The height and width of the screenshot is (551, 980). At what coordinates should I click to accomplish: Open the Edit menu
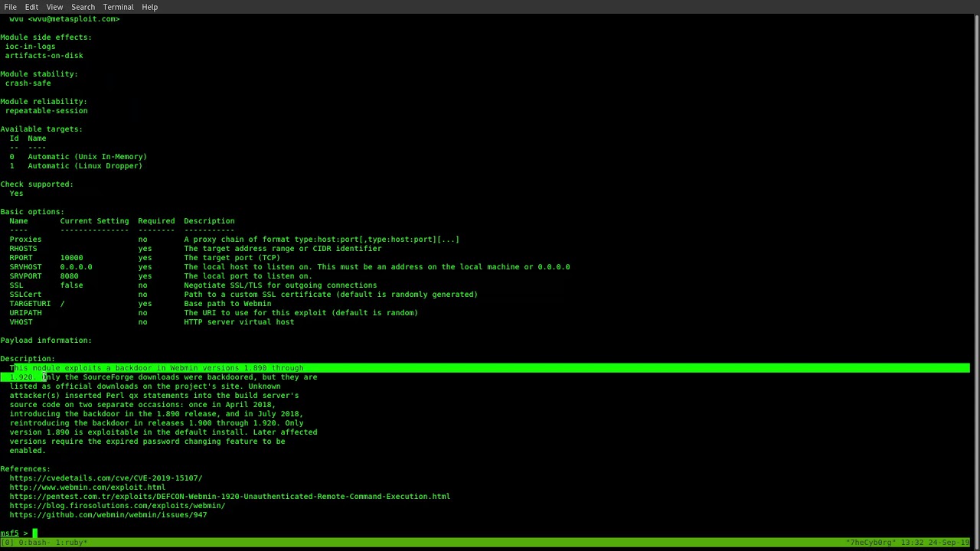31,7
